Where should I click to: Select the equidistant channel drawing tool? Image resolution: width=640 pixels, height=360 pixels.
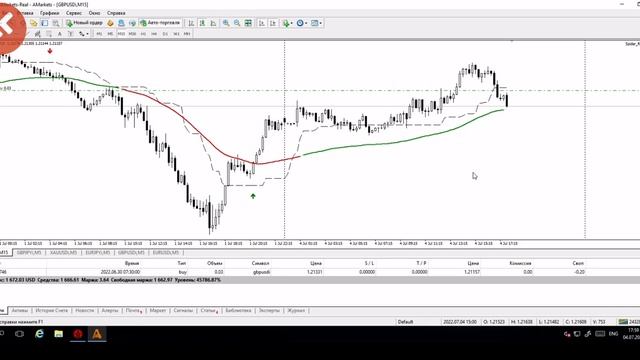click(x=38, y=34)
